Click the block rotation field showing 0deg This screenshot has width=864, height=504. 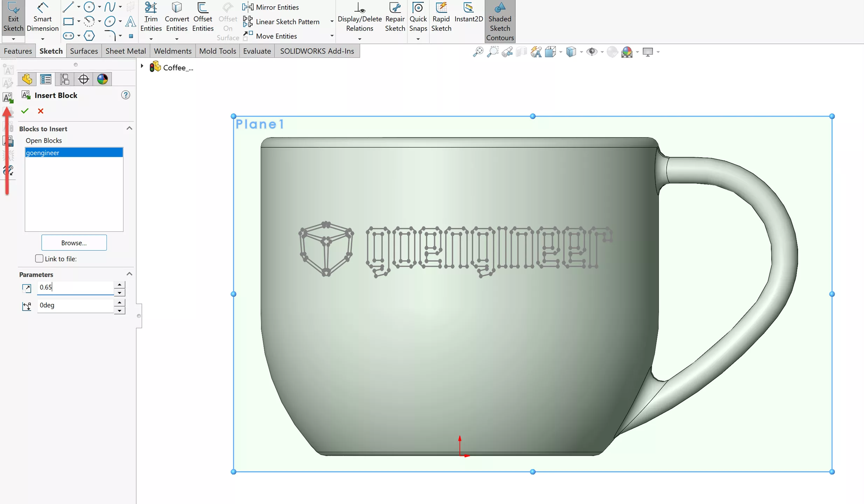coord(75,306)
